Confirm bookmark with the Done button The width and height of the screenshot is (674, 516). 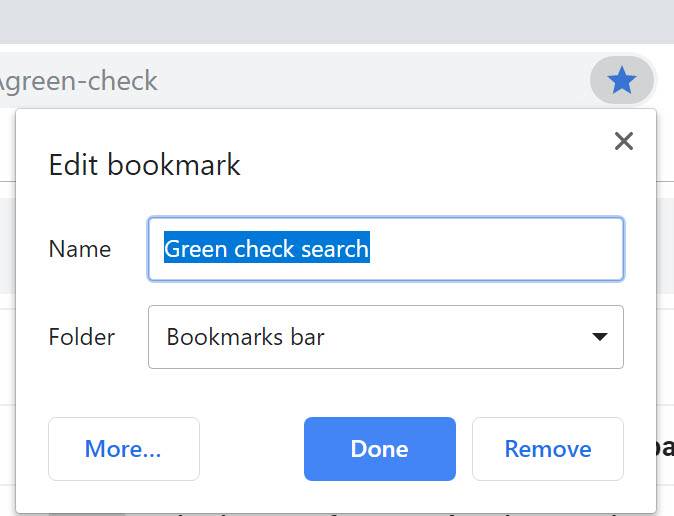380,449
